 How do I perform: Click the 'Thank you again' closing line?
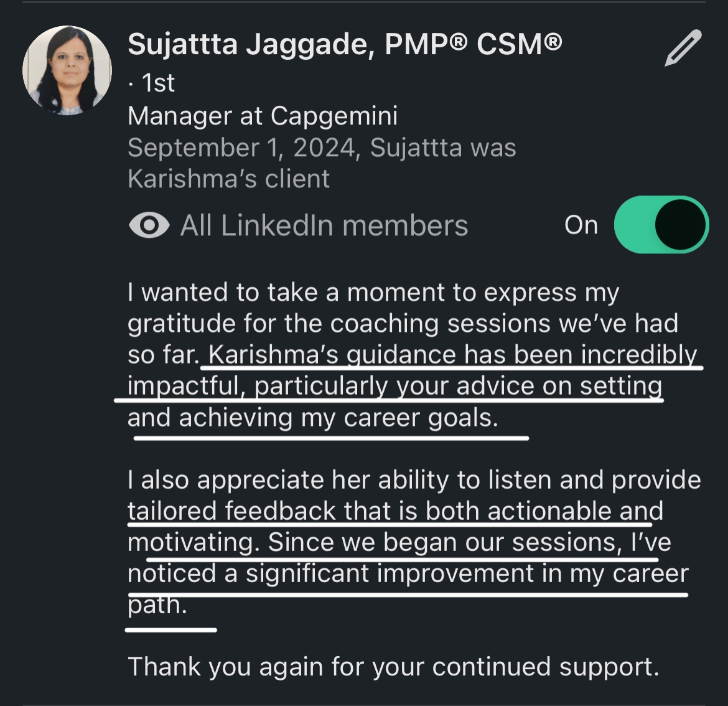pyautogui.click(x=393, y=667)
